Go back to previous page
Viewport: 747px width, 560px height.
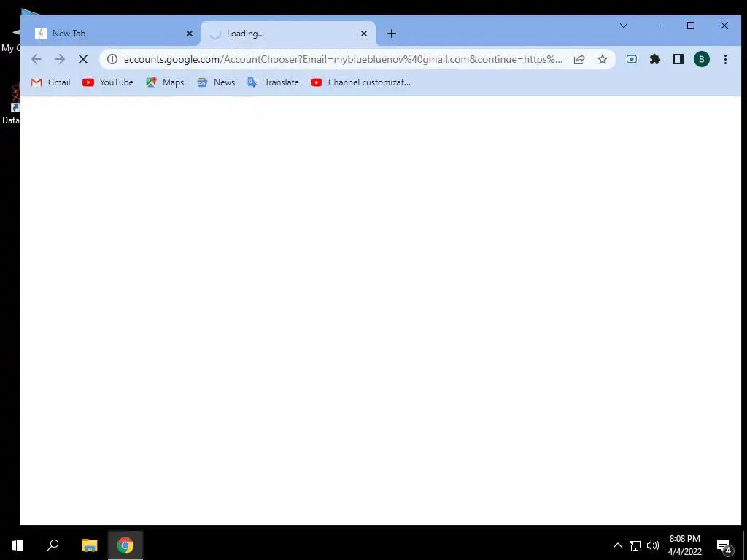[36, 59]
